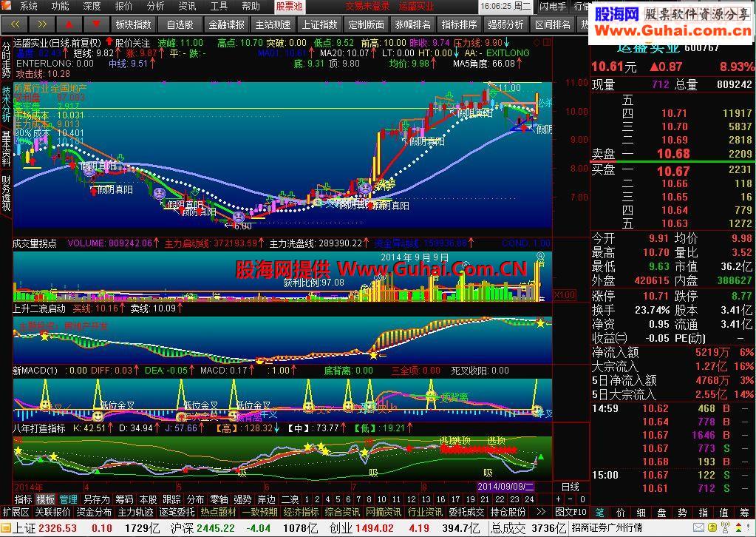Click the 强弱分析 toolbar button
The width and height of the screenshot is (756, 537).
pos(505,24)
